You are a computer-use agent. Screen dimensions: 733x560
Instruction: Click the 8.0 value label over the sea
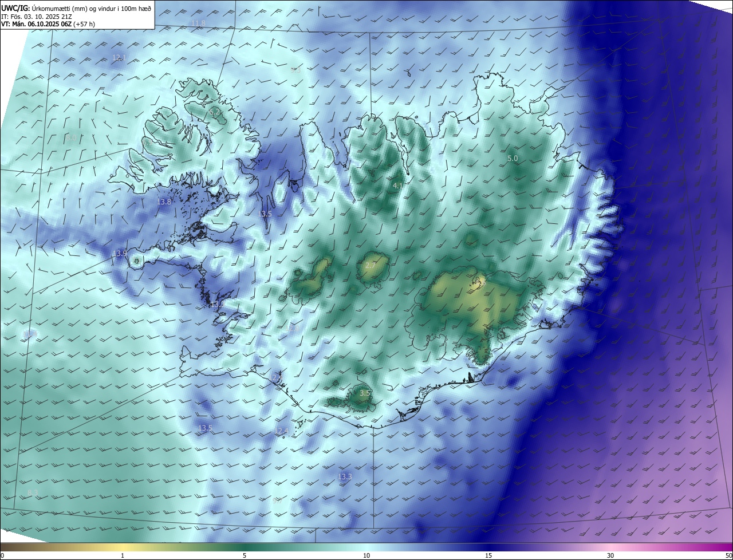71,138
